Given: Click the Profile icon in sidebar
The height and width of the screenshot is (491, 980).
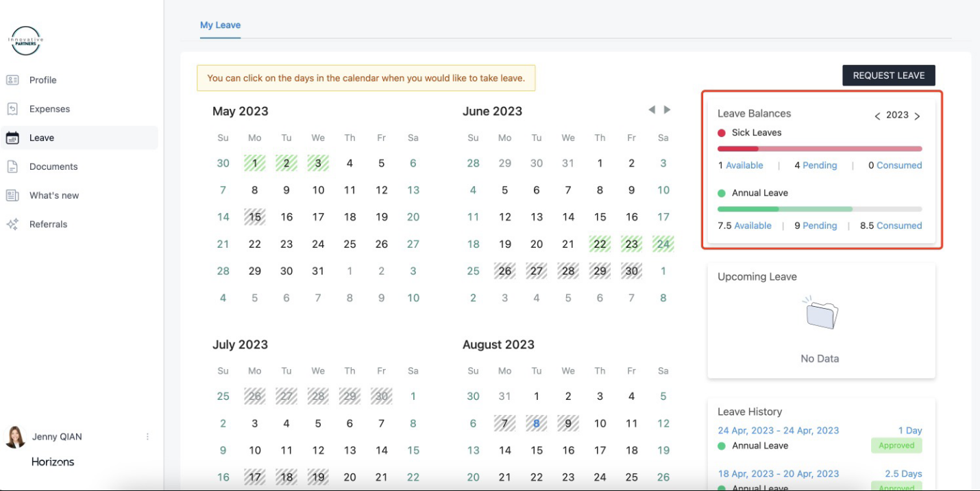Looking at the screenshot, I should click(x=12, y=80).
